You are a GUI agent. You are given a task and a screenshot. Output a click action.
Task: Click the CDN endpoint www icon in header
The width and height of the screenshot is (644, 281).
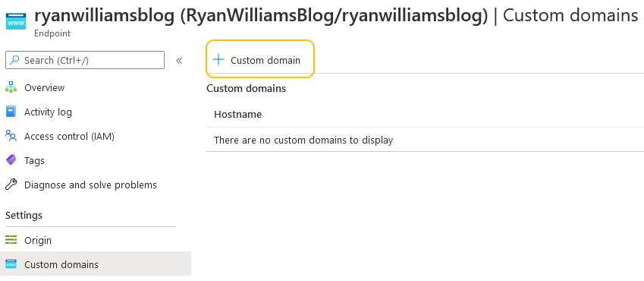pyautogui.click(x=16, y=21)
